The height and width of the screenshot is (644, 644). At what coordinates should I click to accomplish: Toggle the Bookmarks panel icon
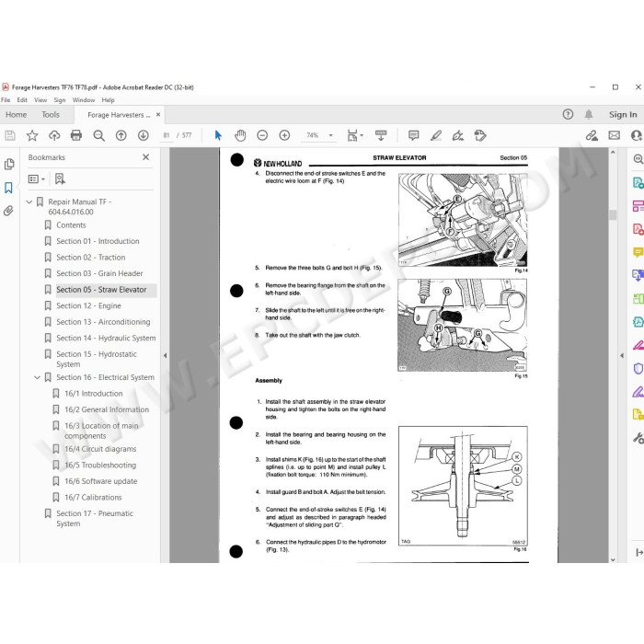8,188
